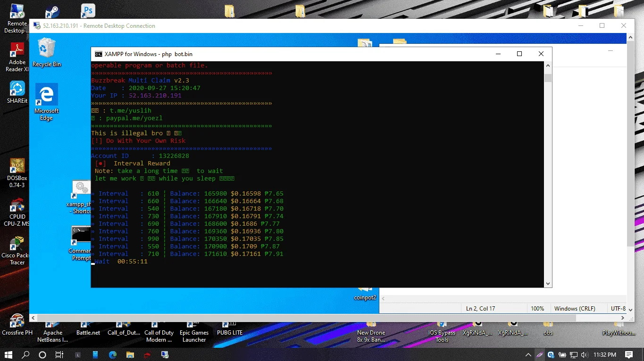The width and height of the screenshot is (644, 361).
Task: Click the Notepad zoom level 100% indicator
Action: (537, 309)
